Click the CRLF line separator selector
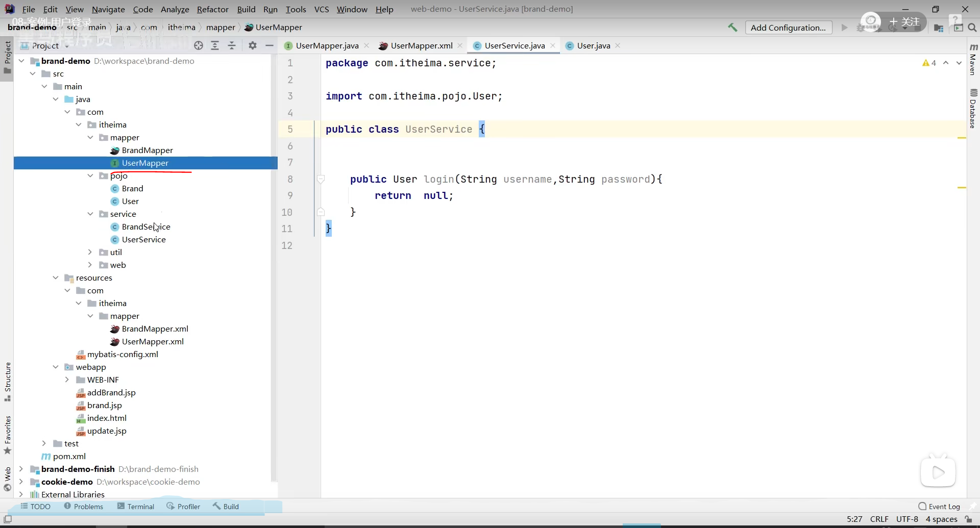Screen dimensions: 980x528 pos(879,519)
